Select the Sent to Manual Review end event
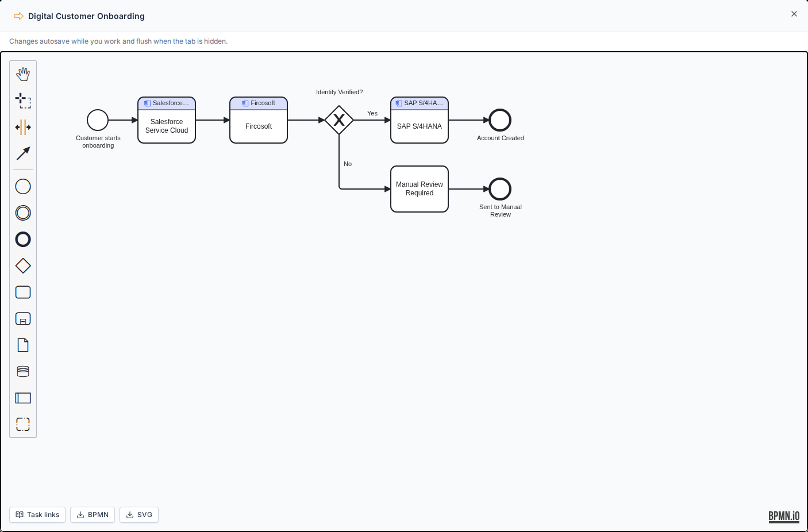 pyautogui.click(x=500, y=189)
